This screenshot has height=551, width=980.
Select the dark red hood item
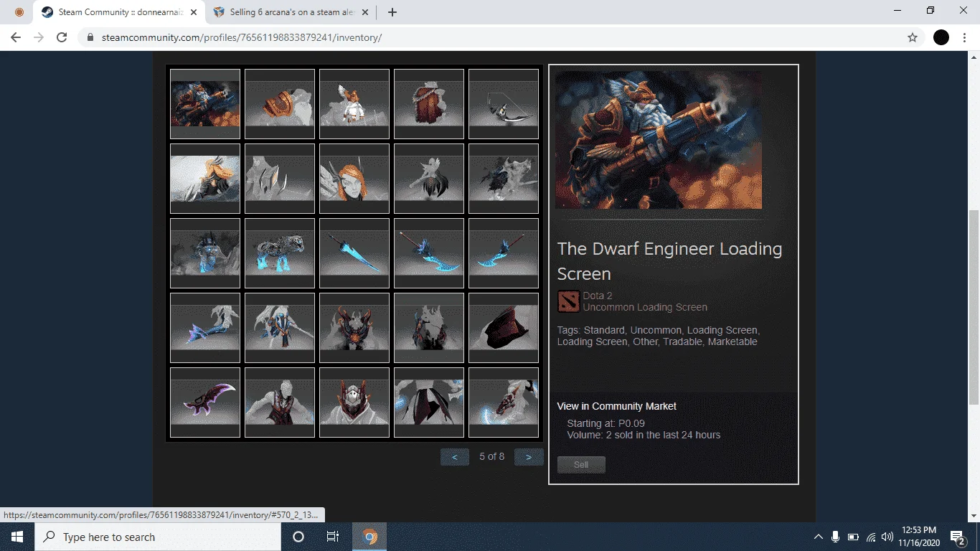504,328
